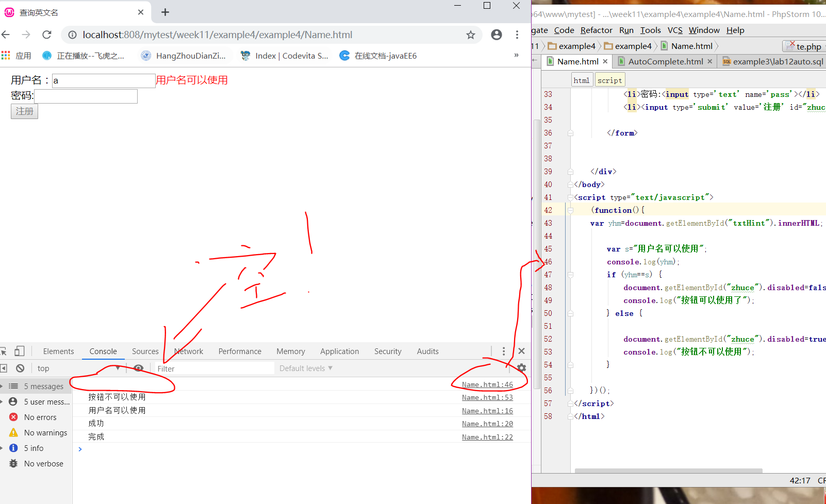
Task: Open the PhpStorm Tools menu
Action: coord(651,30)
